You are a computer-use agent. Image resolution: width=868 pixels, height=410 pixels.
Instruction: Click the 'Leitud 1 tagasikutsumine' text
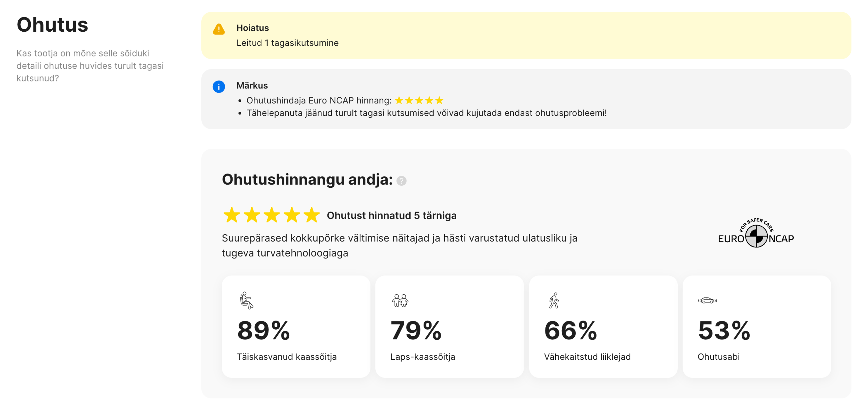coord(287,43)
